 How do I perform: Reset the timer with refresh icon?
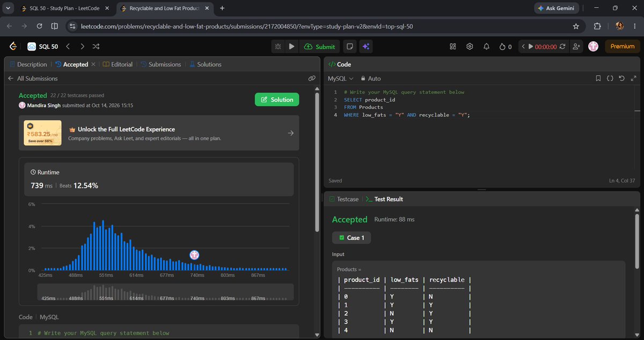562,47
